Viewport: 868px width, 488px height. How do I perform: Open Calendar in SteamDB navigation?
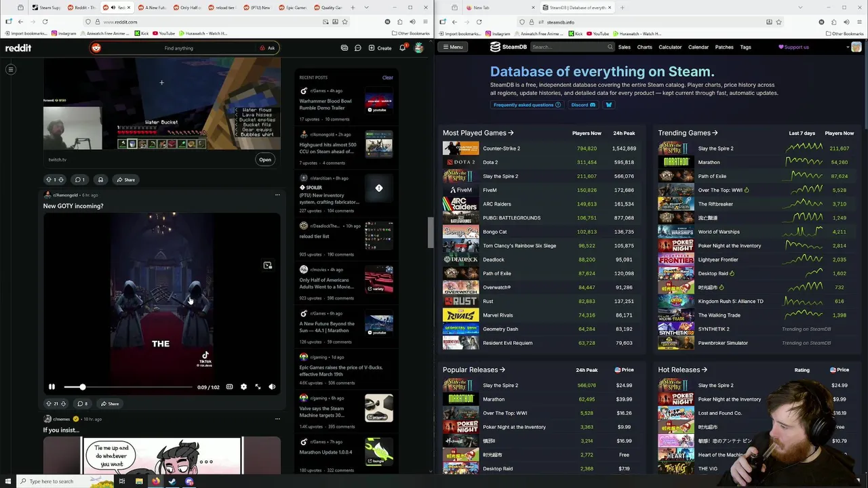tap(698, 47)
